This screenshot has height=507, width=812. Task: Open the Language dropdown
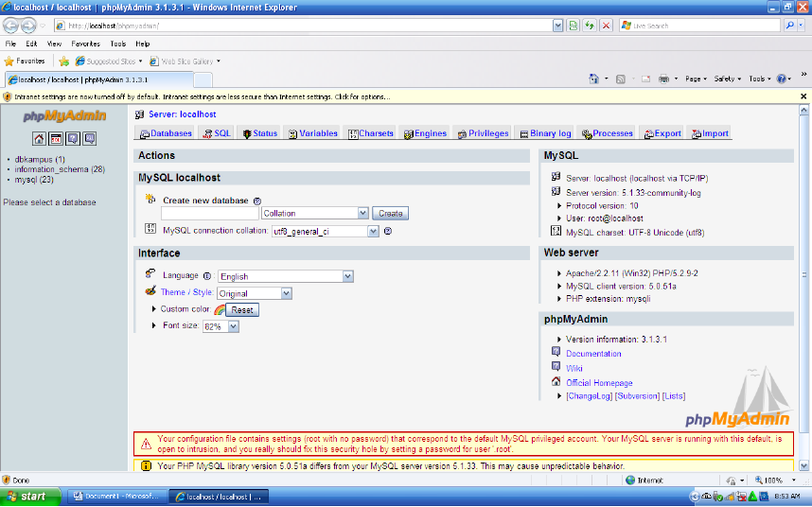coord(286,276)
